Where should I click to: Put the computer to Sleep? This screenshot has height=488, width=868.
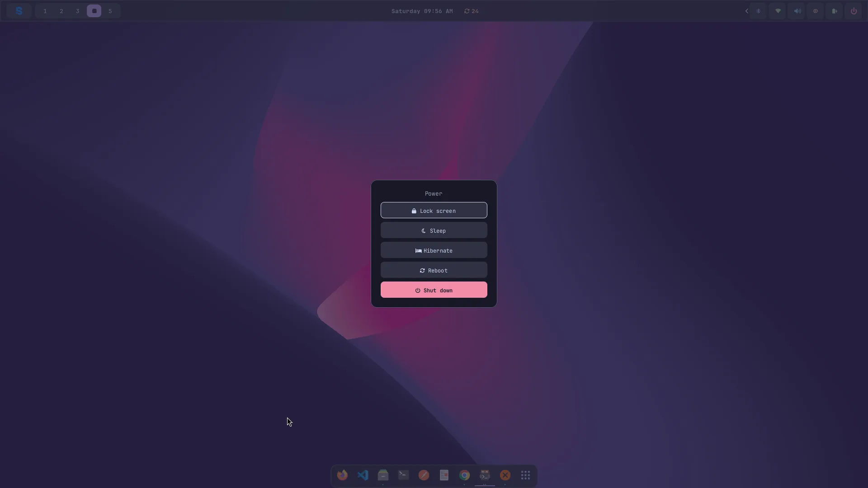(x=434, y=230)
